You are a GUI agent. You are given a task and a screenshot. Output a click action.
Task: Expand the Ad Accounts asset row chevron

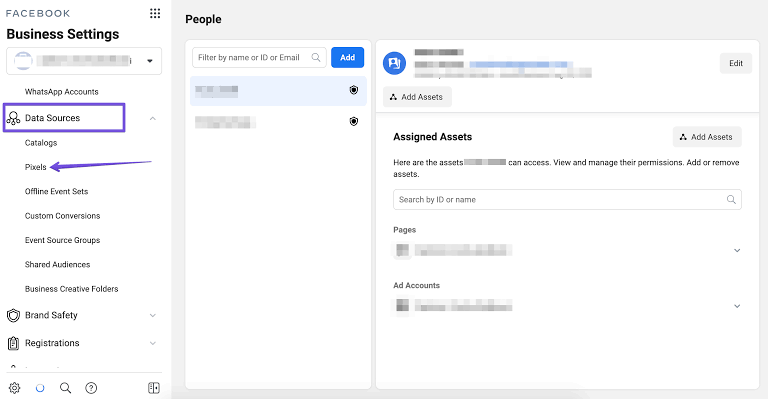pos(737,306)
